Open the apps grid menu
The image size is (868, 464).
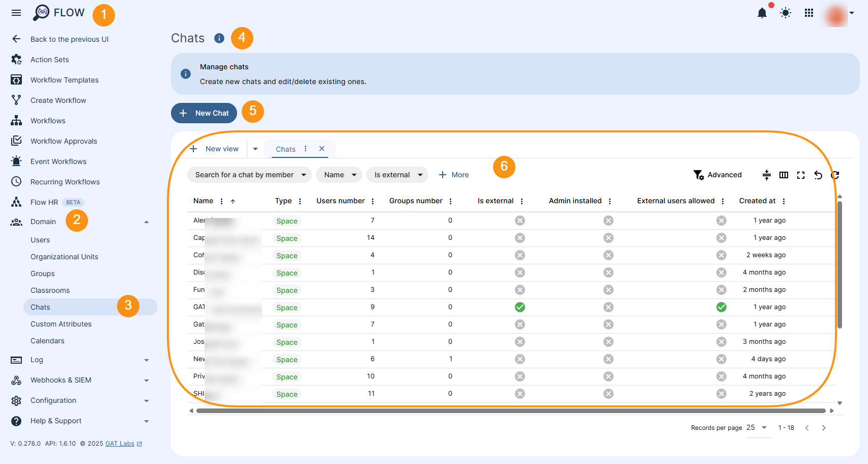point(808,13)
